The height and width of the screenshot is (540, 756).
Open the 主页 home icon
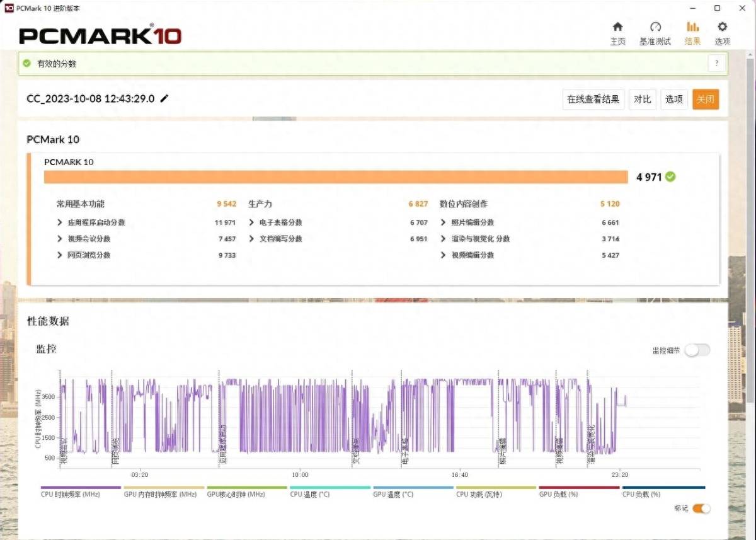coord(617,26)
